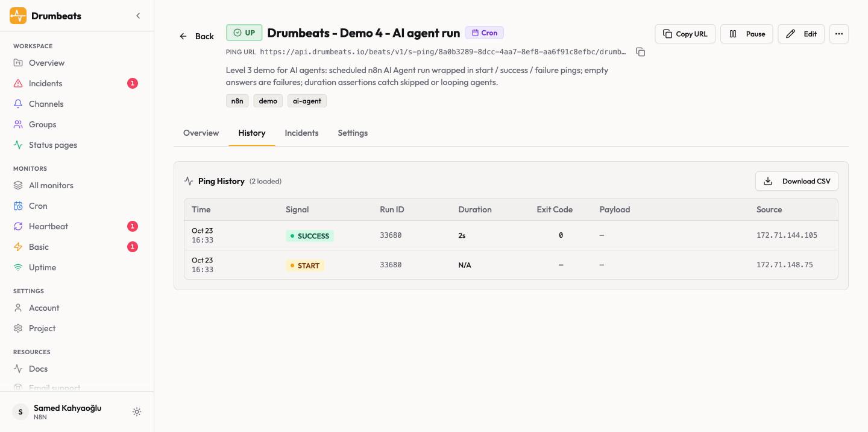Image resolution: width=868 pixels, height=432 pixels.
Task: Open Overview in the sidebar
Action: pos(77,63)
